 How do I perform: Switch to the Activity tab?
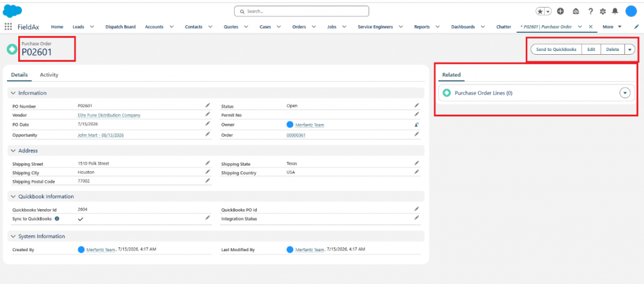[49, 75]
